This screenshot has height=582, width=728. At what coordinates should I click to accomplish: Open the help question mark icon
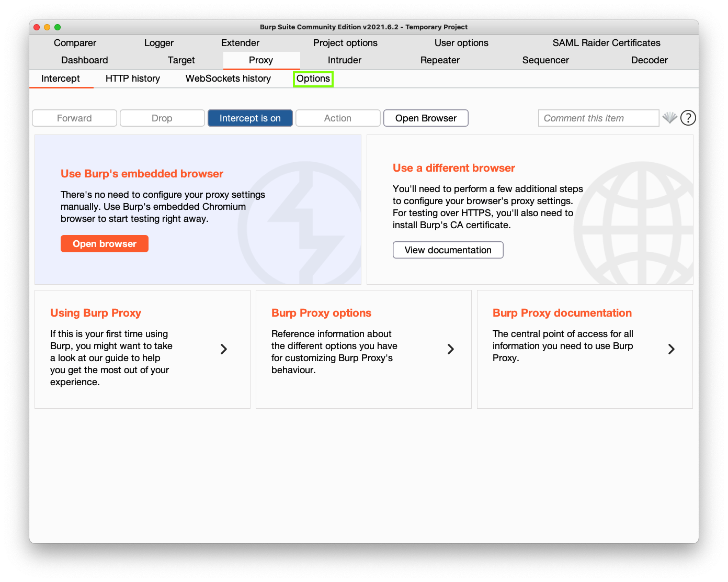688,118
